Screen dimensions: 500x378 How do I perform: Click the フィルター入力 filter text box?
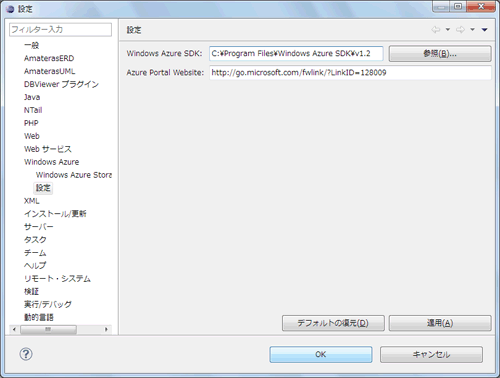(x=60, y=30)
